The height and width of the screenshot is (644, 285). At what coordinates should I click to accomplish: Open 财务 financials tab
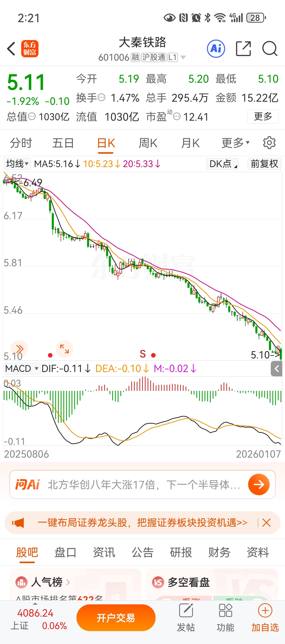tap(219, 553)
